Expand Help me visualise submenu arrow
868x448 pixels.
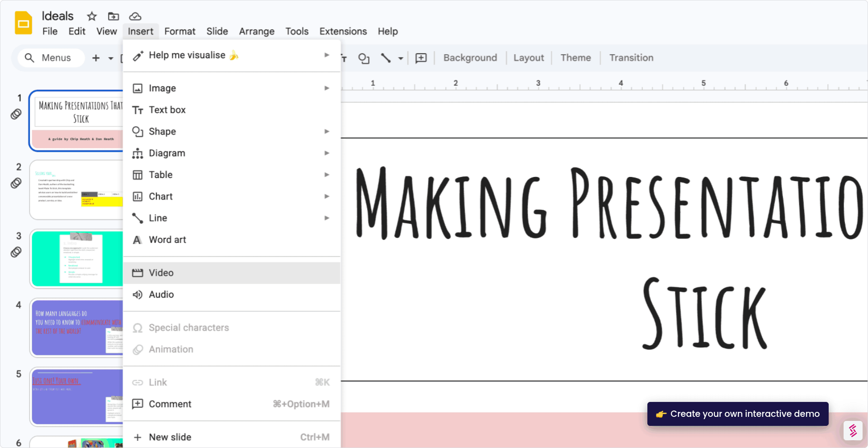327,55
